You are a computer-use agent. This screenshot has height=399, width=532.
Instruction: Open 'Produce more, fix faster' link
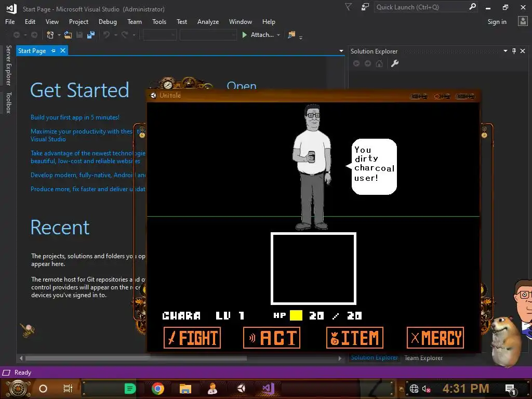point(88,189)
